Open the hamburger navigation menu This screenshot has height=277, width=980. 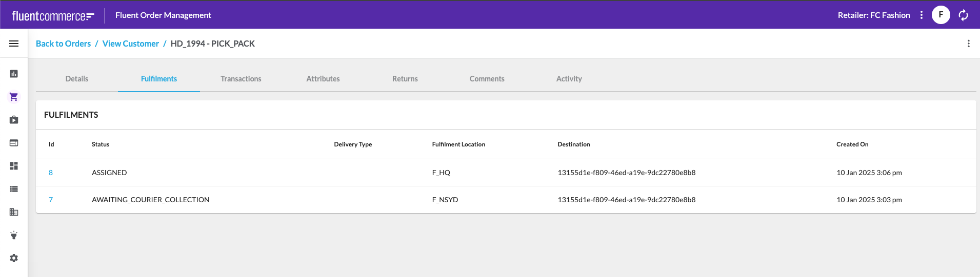(14, 44)
